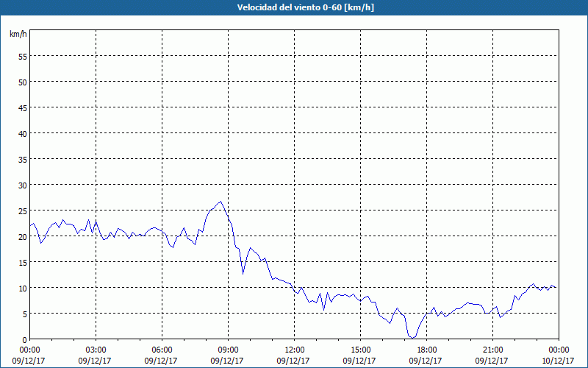Click the y-axis value '10'
Image resolution: width=588 pixels, height=368 pixels.
pos(23,288)
